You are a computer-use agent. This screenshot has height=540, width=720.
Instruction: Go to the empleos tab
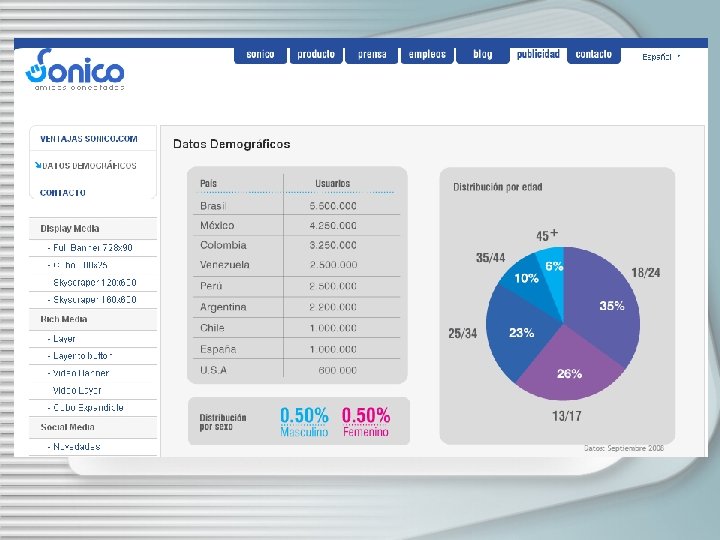click(x=427, y=55)
